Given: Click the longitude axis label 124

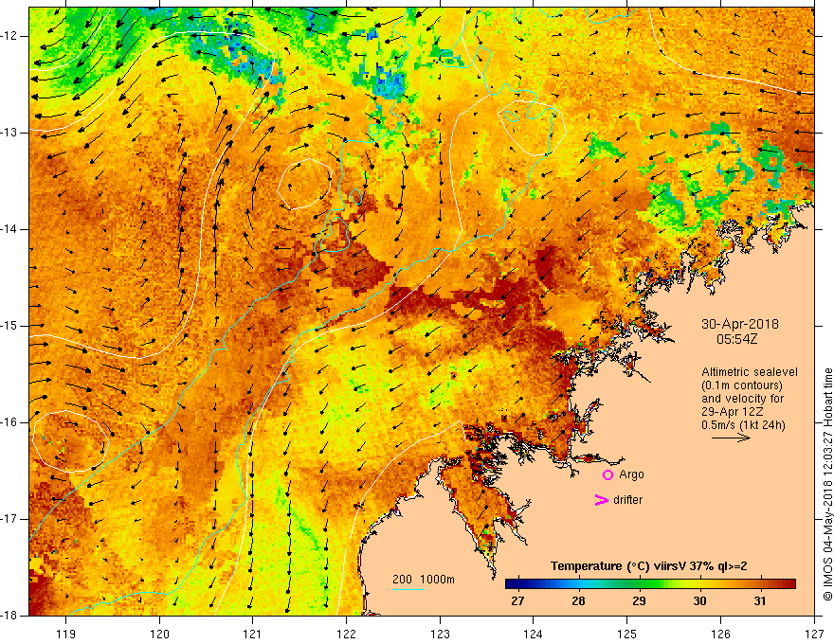Looking at the screenshot, I should (534, 634).
